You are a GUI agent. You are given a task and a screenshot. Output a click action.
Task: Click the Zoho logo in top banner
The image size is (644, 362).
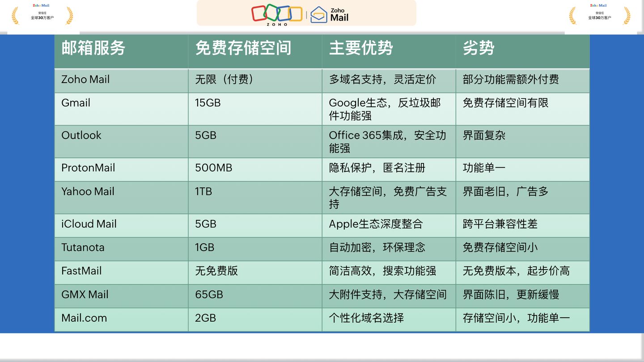pos(277,15)
